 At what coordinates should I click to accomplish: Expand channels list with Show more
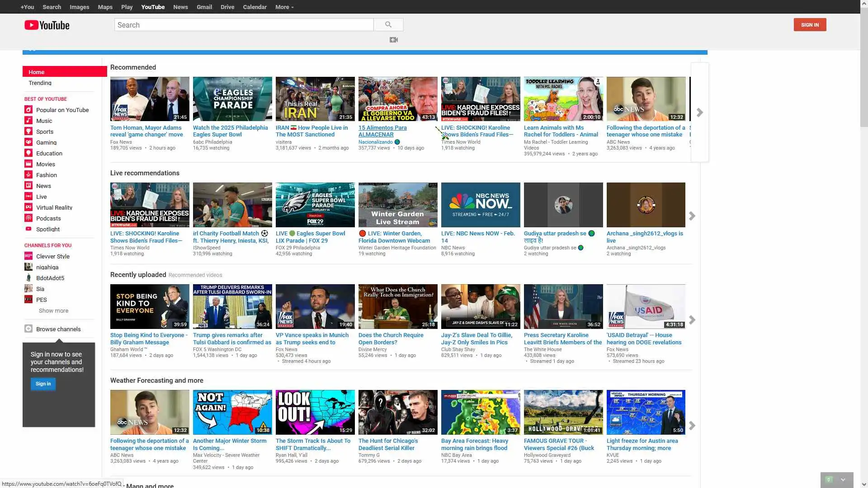pos(53,311)
